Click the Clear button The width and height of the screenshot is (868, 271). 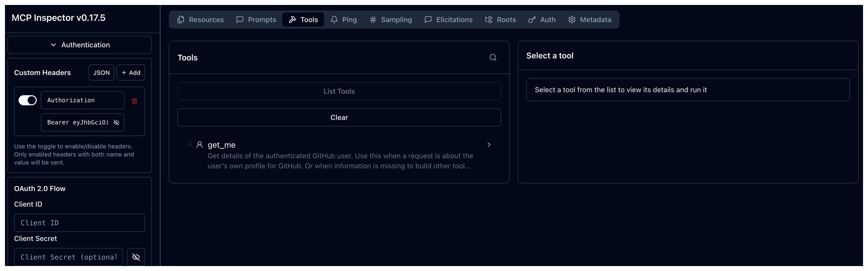click(x=339, y=117)
